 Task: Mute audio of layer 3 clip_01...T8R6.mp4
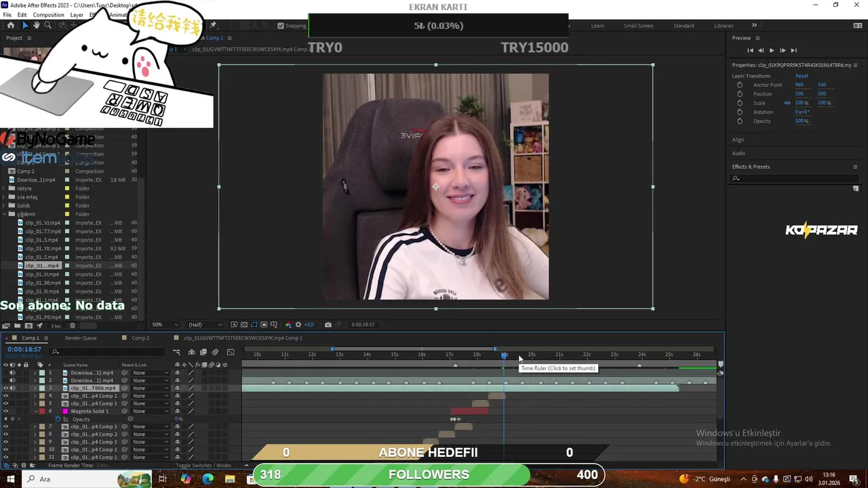[12, 388]
